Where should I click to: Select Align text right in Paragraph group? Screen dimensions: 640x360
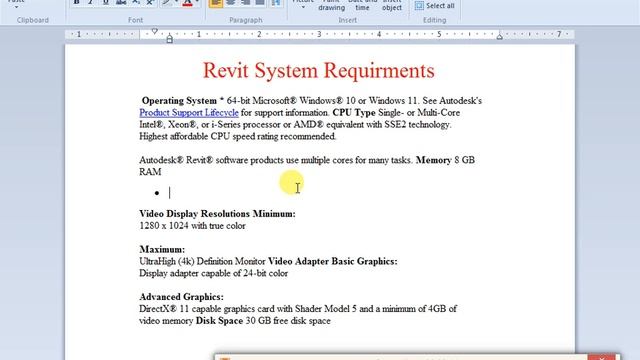pyautogui.click(x=245, y=3)
